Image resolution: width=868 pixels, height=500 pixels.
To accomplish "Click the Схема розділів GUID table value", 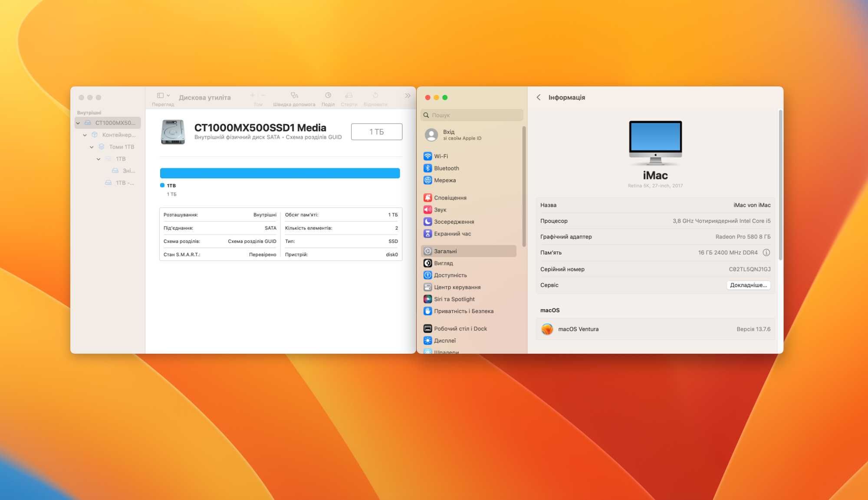I will 252,242.
